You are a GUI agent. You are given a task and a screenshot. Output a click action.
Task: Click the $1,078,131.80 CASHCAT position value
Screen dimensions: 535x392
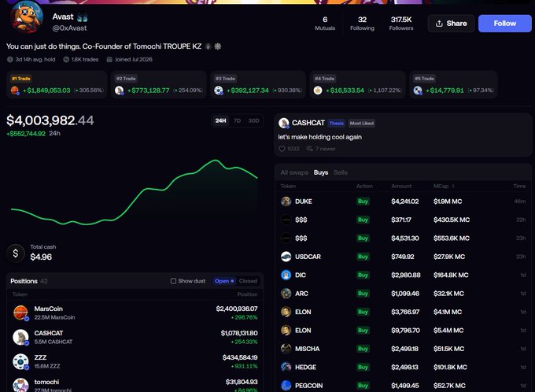click(x=239, y=333)
